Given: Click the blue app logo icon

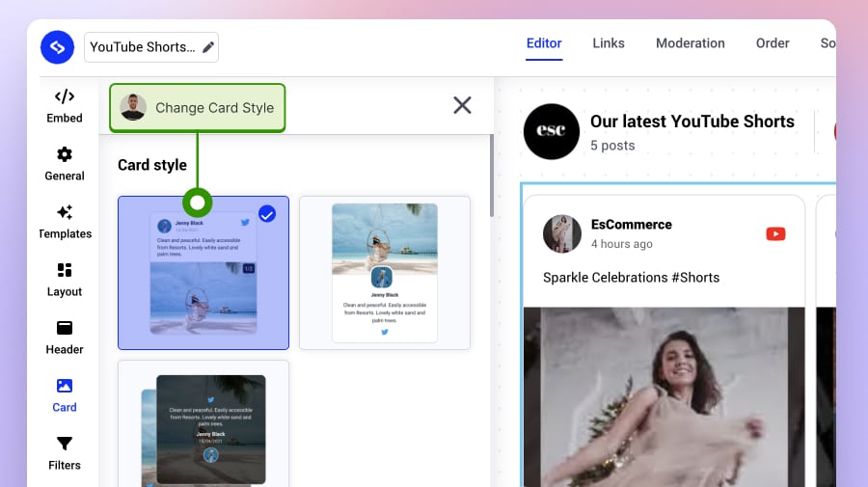Looking at the screenshot, I should [x=57, y=47].
